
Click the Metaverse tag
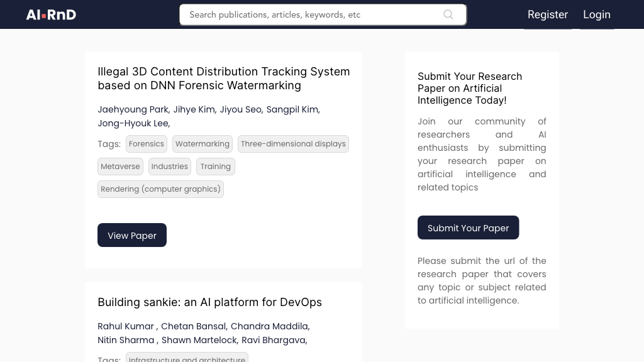pyautogui.click(x=120, y=167)
